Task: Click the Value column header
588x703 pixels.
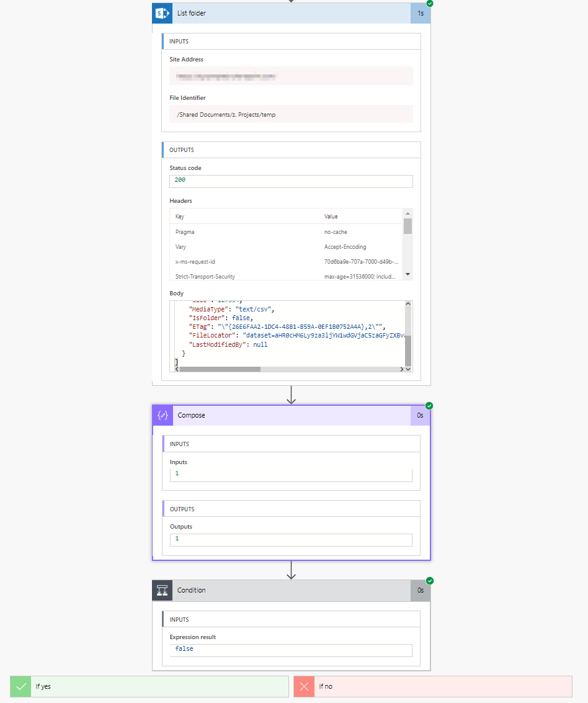Action: pos(331,216)
